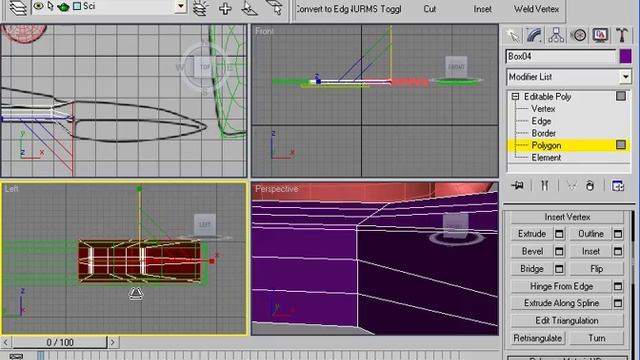This screenshot has width=640, height=360.
Task: Click the 0 / 100 time slider
Action: 60,342
